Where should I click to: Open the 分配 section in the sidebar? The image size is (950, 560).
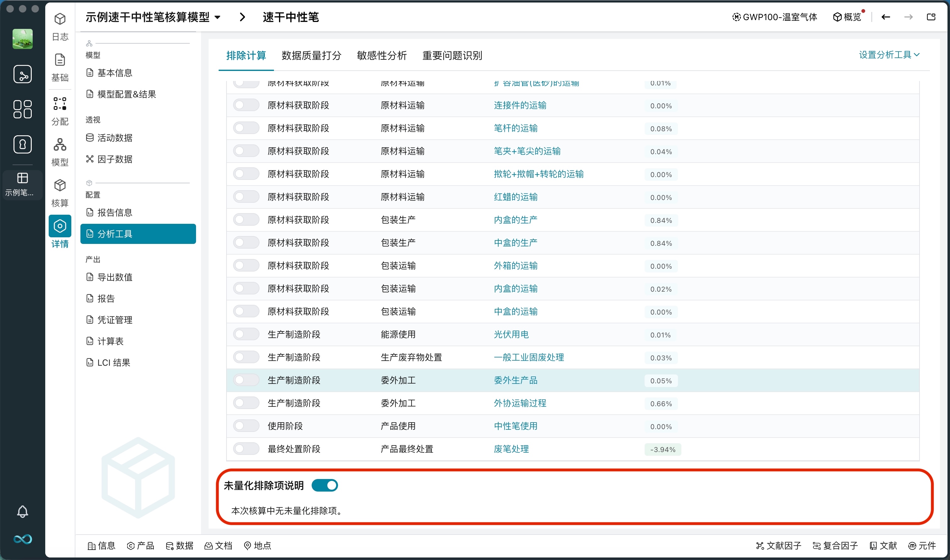[x=60, y=111]
